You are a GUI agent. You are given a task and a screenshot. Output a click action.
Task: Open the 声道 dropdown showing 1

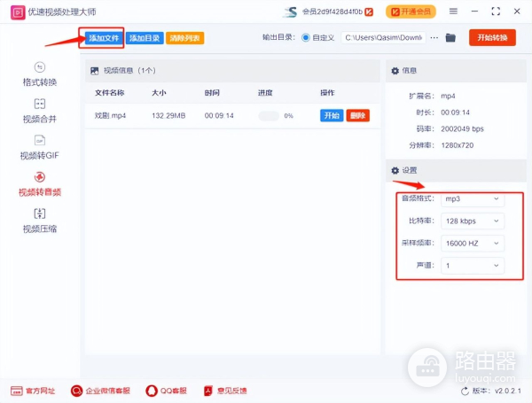click(x=473, y=266)
